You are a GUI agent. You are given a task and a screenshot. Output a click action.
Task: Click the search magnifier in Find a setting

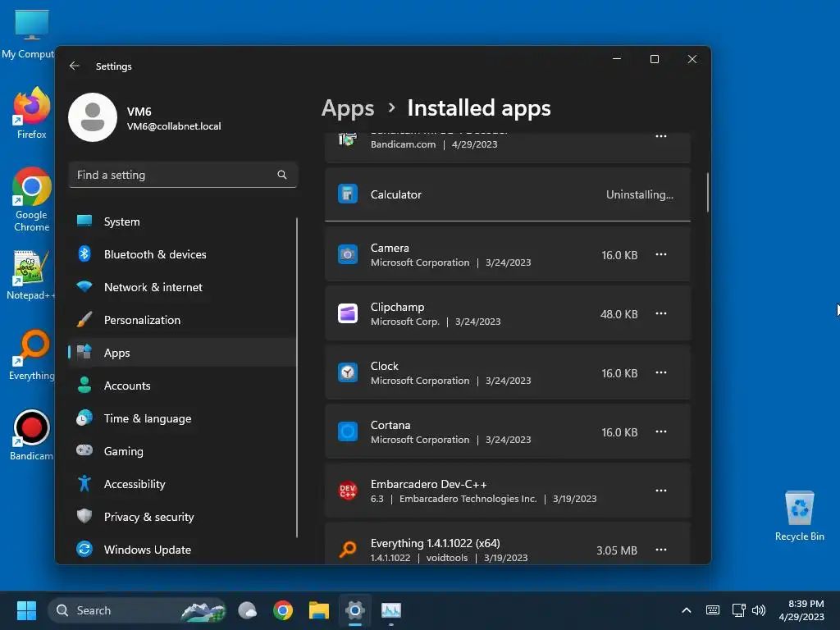point(282,175)
